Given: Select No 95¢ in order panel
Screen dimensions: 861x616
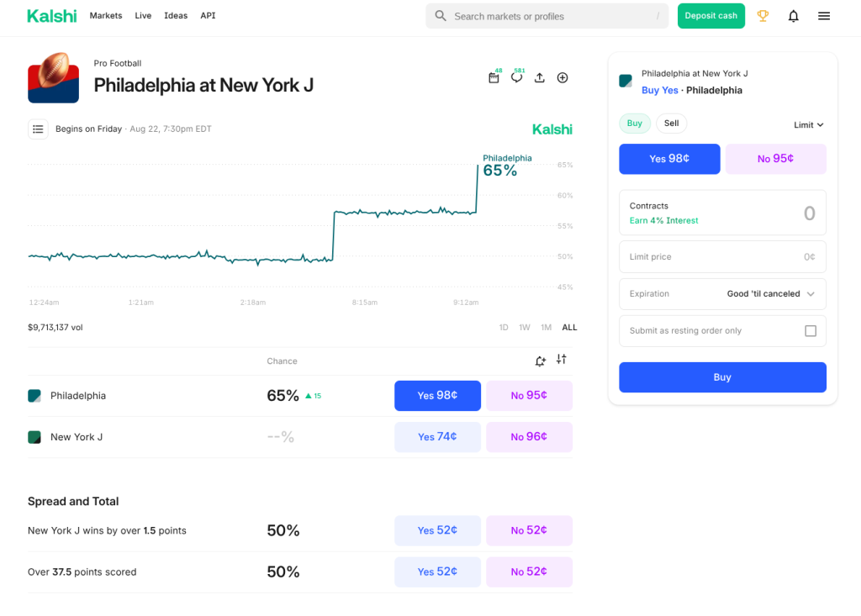Looking at the screenshot, I should (x=775, y=159).
